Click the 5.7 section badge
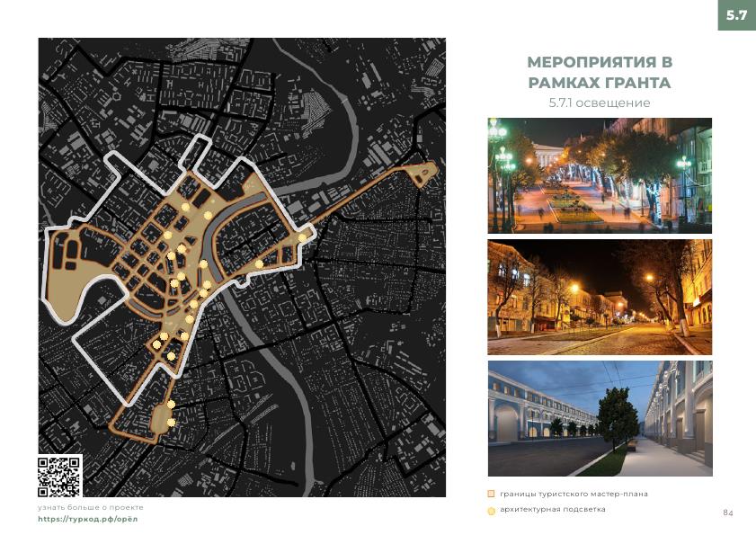Image resolution: width=756 pixels, height=535 pixels. (x=737, y=15)
